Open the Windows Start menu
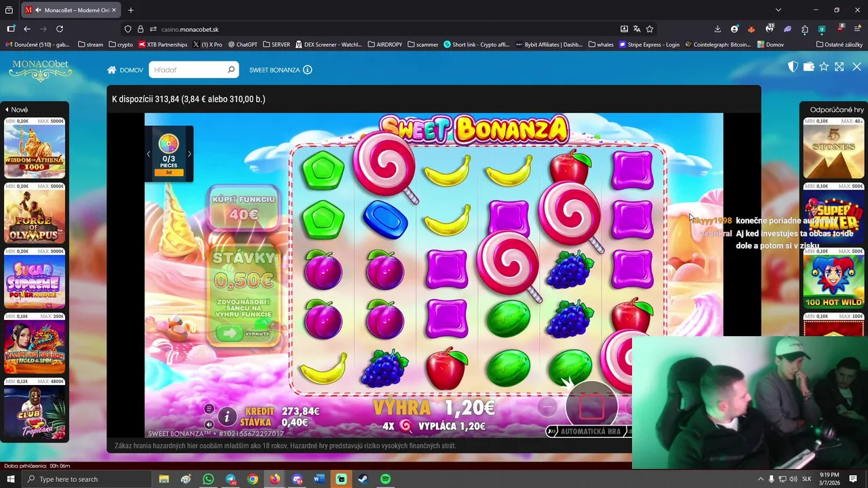 coord(10,479)
